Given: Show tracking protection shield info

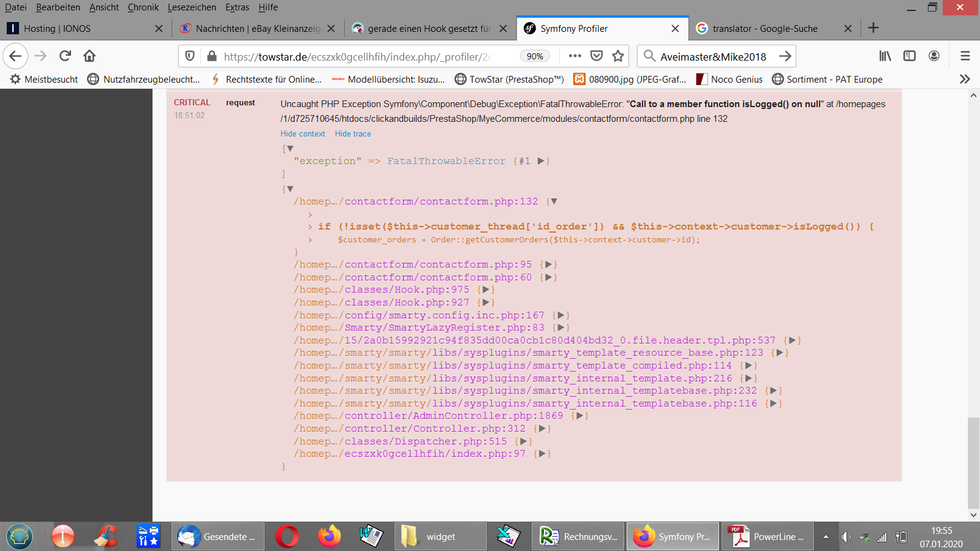Looking at the screenshot, I should coord(190,56).
